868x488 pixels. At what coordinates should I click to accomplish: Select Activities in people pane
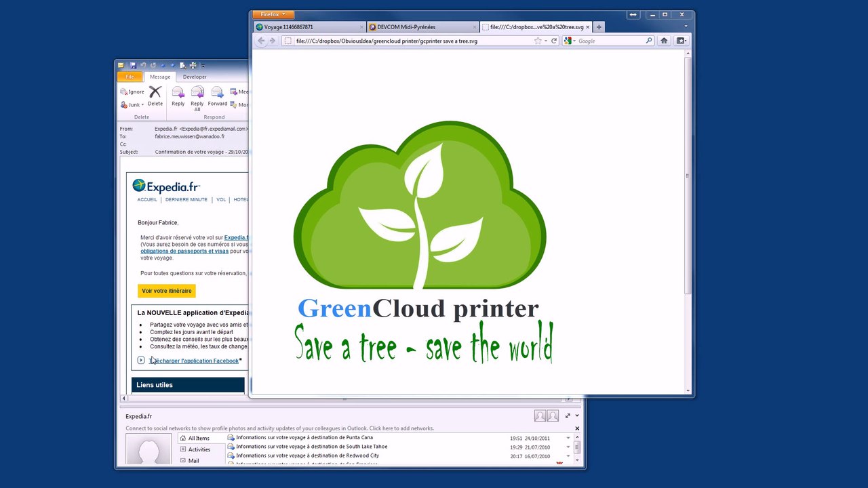pos(195,449)
